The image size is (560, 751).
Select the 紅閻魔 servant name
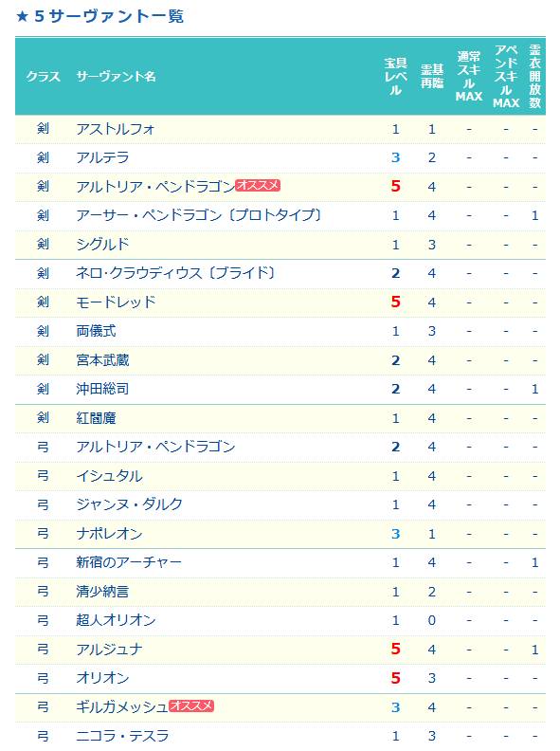pyautogui.click(x=96, y=418)
